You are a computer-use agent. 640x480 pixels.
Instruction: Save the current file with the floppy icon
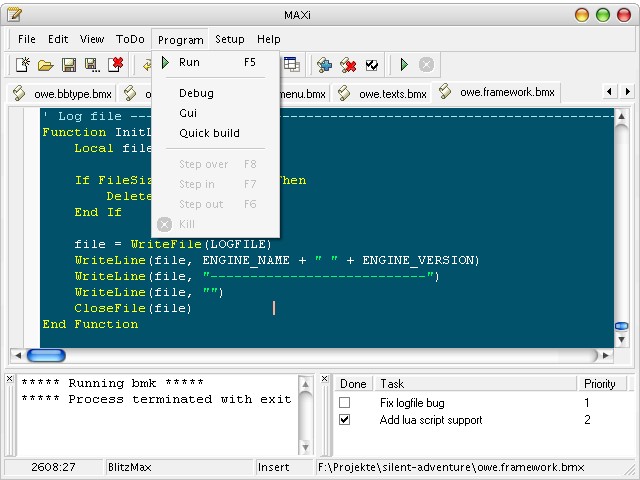pyautogui.click(x=69, y=65)
